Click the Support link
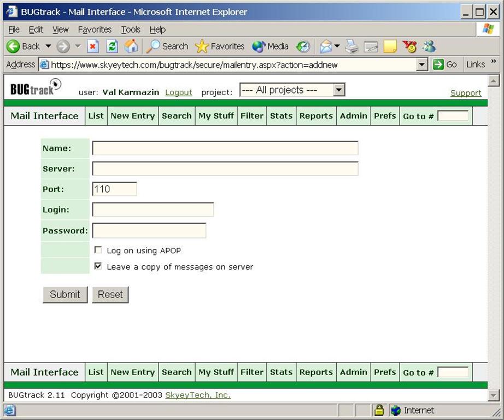 [x=466, y=93]
